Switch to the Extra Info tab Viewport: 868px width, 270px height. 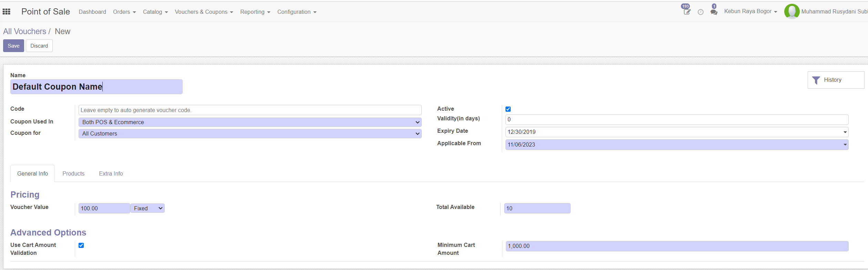[x=111, y=173]
